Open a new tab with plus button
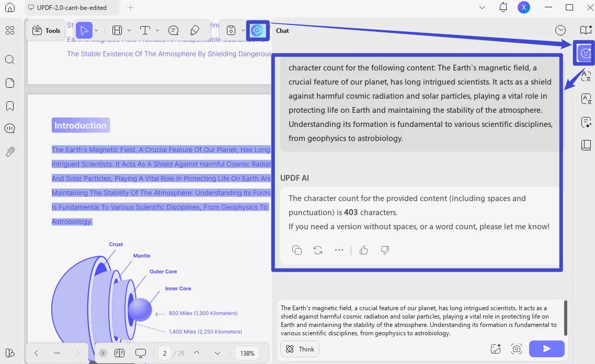The width and height of the screenshot is (595, 364). pyautogui.click(x=131, y=8)
